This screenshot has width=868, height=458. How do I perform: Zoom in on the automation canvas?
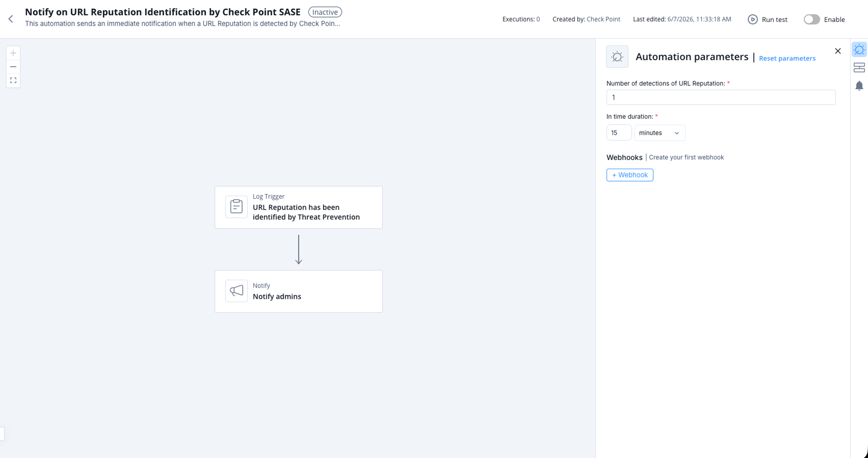13,53
